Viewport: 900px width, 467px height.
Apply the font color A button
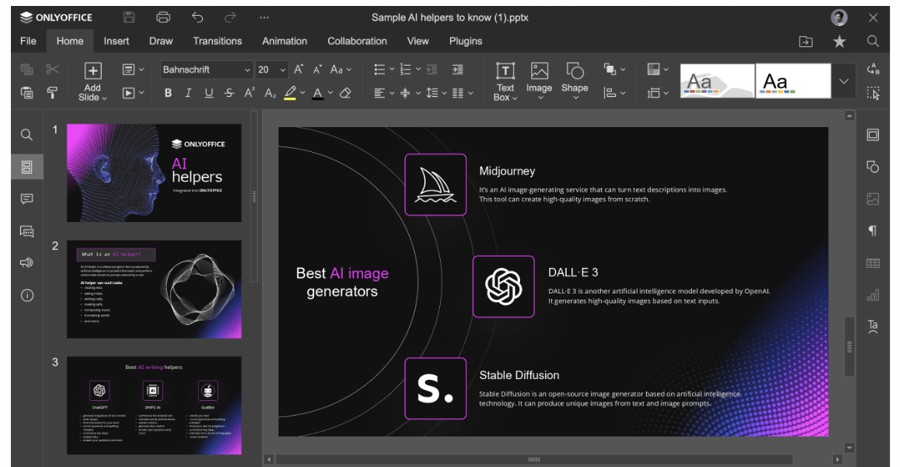(x=317, y=93)
